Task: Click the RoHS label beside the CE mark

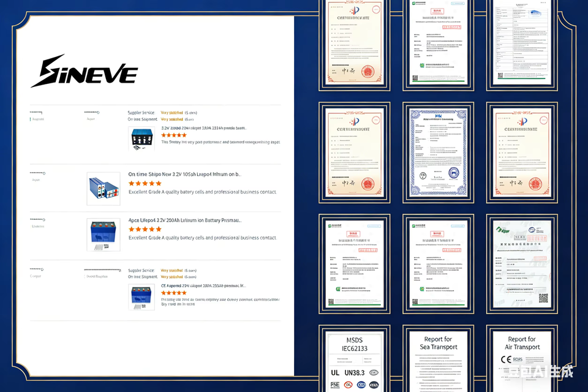Action: (518, 360)
